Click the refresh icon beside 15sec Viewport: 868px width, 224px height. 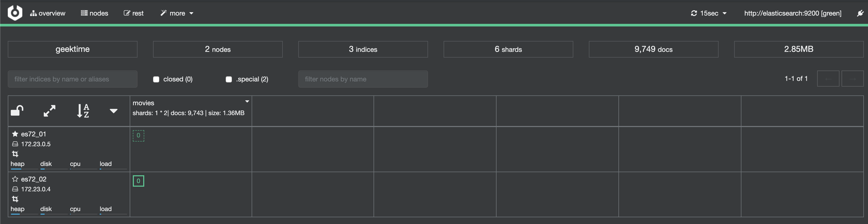click(x=694, y=13)
